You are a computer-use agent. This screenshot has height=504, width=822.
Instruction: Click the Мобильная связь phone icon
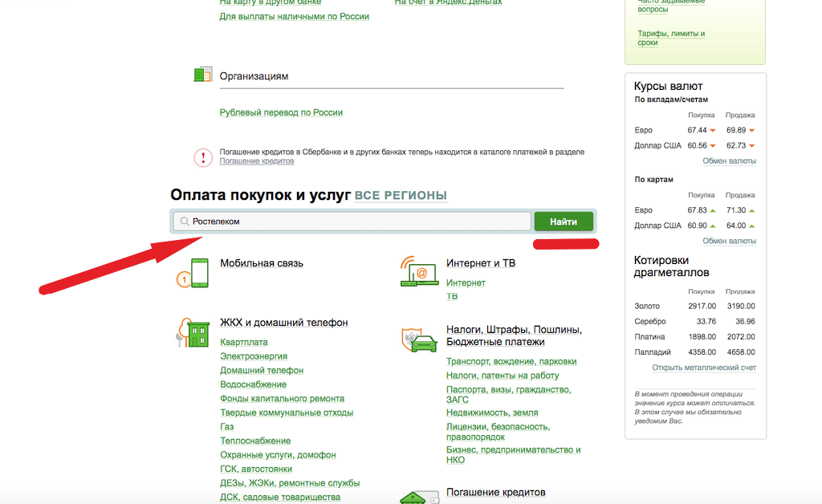(193, 272)
